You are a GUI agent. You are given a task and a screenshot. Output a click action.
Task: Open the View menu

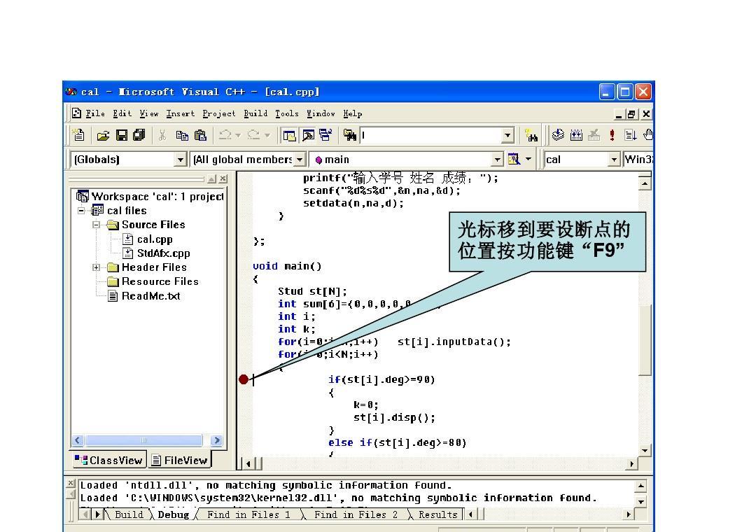(x=149, y=113)
